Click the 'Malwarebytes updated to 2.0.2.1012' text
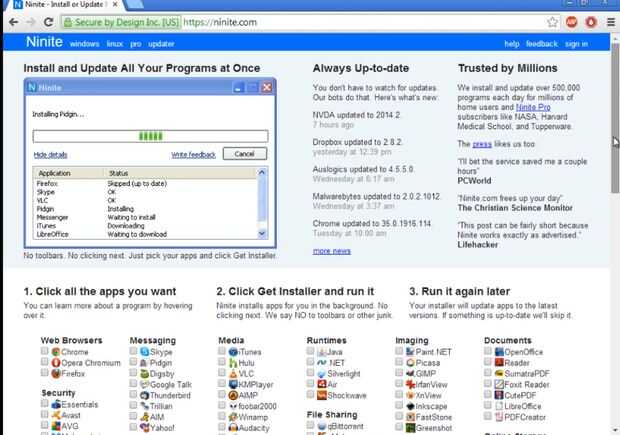Screen dimensions: 620x435 pos(376,196)
